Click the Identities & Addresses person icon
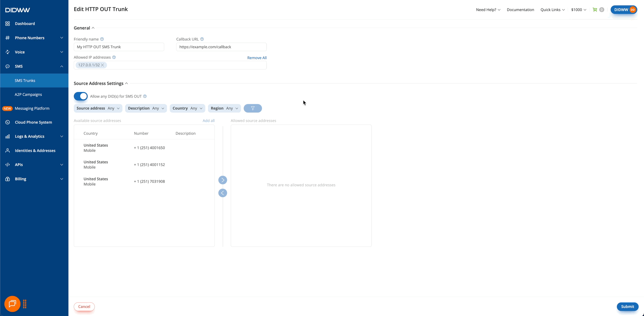The image size is (644, 316). click(8, 151)
